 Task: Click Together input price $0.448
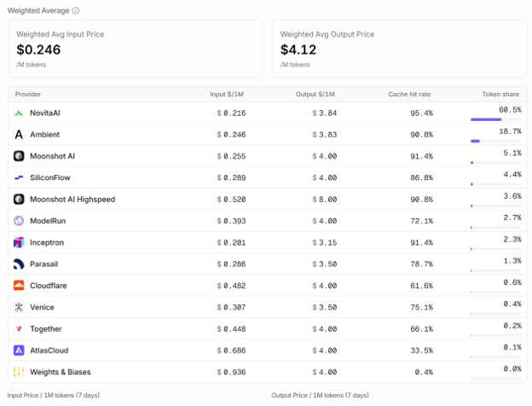tap(231, 328)
